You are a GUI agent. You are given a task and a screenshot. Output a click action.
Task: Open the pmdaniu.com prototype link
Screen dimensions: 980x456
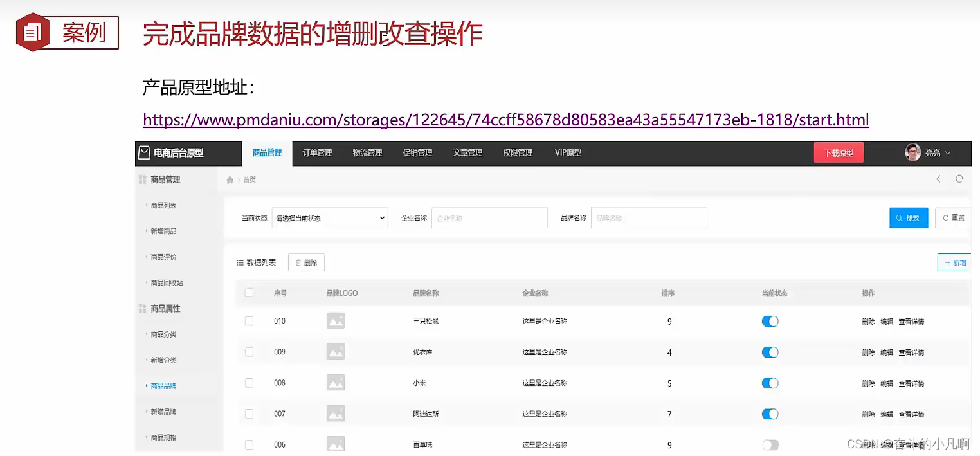pos(506,120)
